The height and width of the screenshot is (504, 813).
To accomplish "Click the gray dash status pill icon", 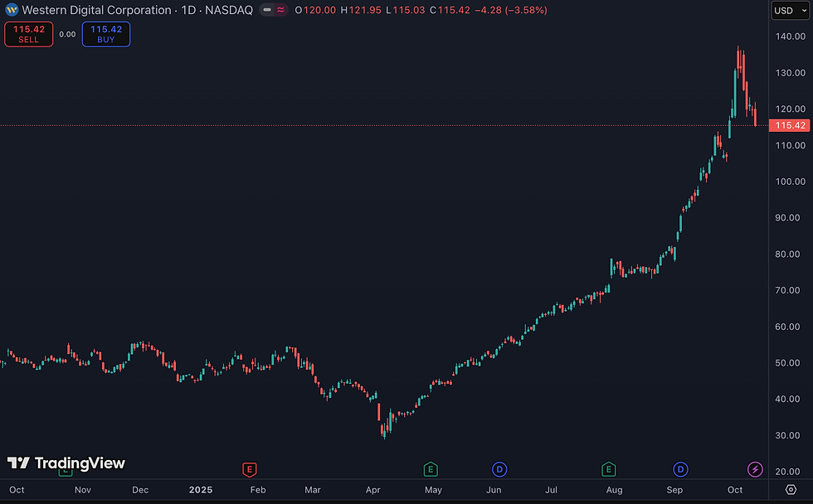I will coord(267,10).
